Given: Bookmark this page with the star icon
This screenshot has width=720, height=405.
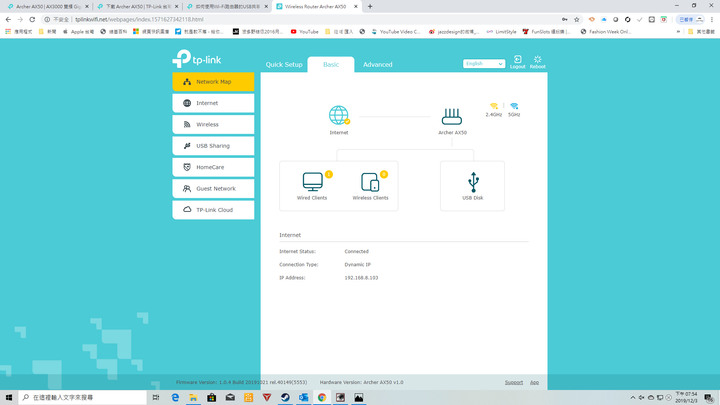Looking at the screenshot, I should (577, 19).
